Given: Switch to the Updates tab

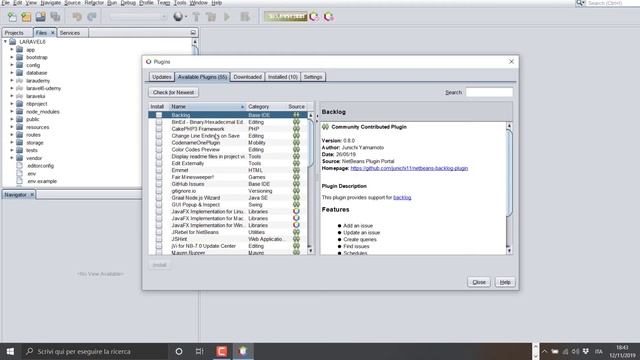Looking at the screenshot, I should (x=162, y=77).
